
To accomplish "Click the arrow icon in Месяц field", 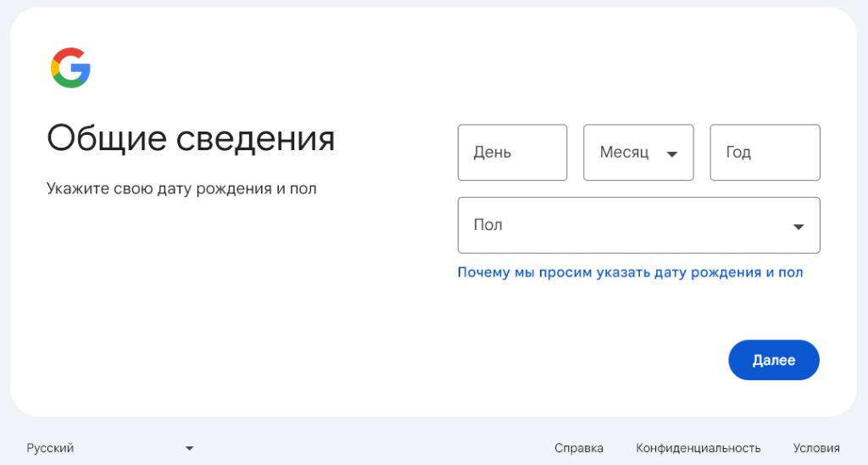I will click(x=672, y=154).
